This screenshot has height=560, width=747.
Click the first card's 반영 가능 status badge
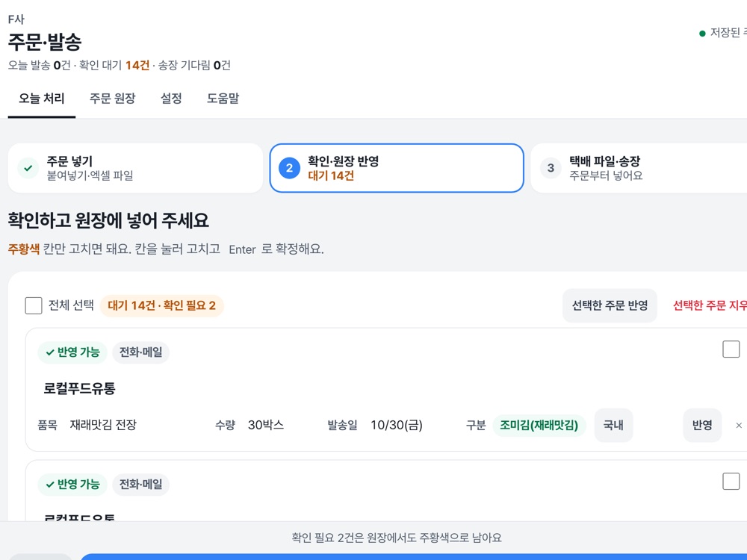tap(72, 352)
